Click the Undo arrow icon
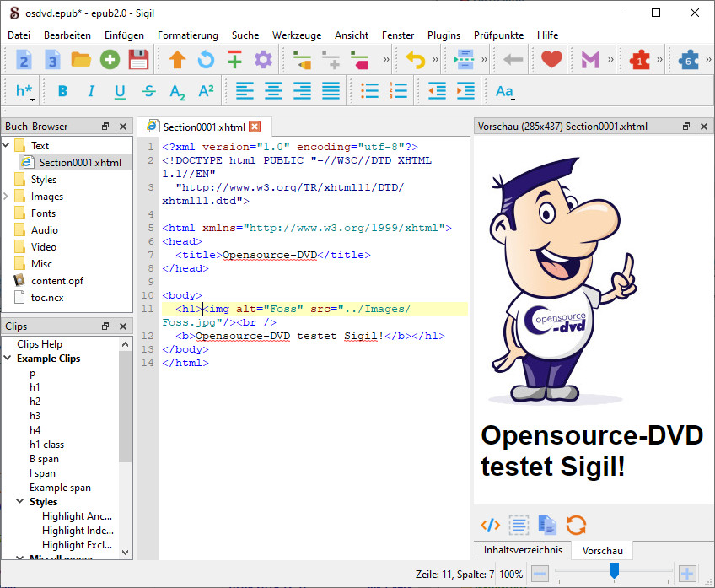The height and width of the screenshot is (588, 715). coord(416,60)
